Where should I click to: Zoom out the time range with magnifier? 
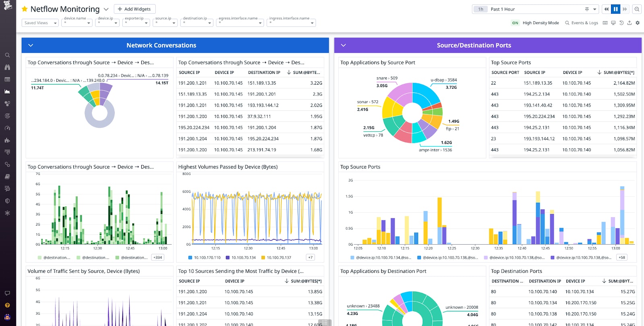pyautogui.click(x=637, y=9)
